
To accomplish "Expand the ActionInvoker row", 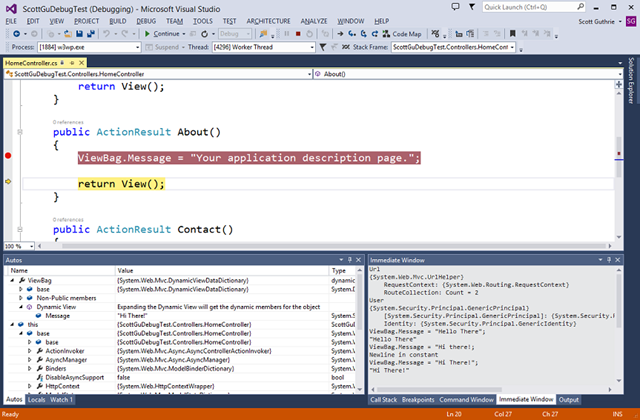I will 30,351.
